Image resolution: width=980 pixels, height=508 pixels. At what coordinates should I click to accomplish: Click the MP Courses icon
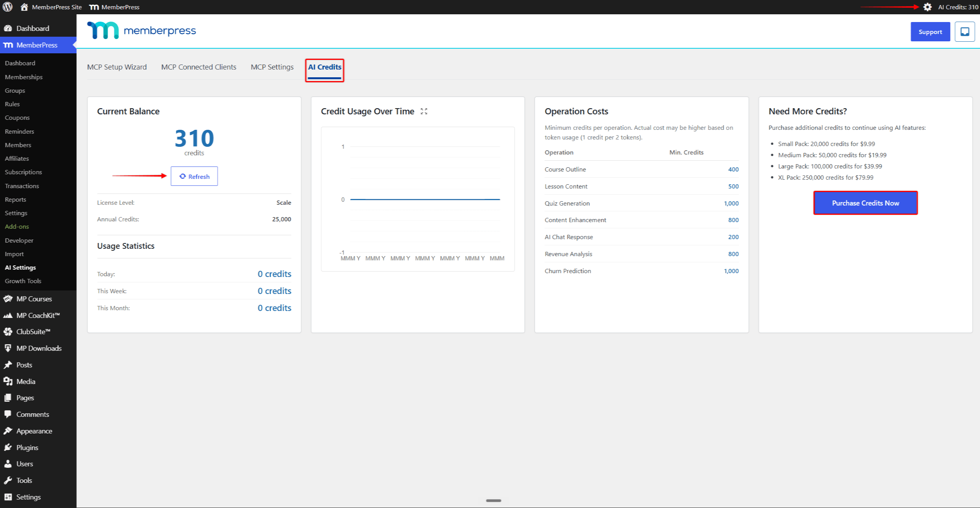(x=8, y=299)
